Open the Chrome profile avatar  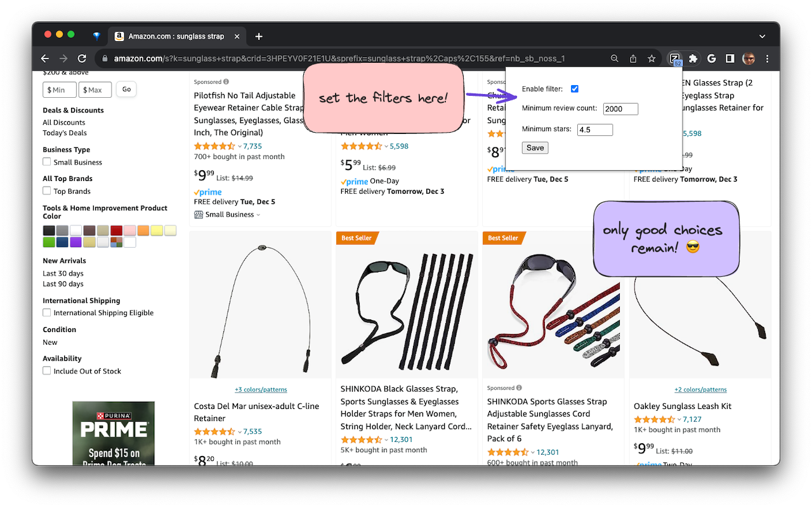click(x=749, y=58)
